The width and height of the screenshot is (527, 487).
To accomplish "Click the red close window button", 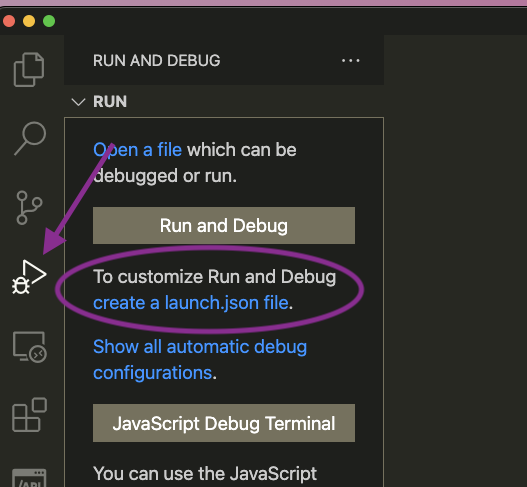I will [9, 21].
